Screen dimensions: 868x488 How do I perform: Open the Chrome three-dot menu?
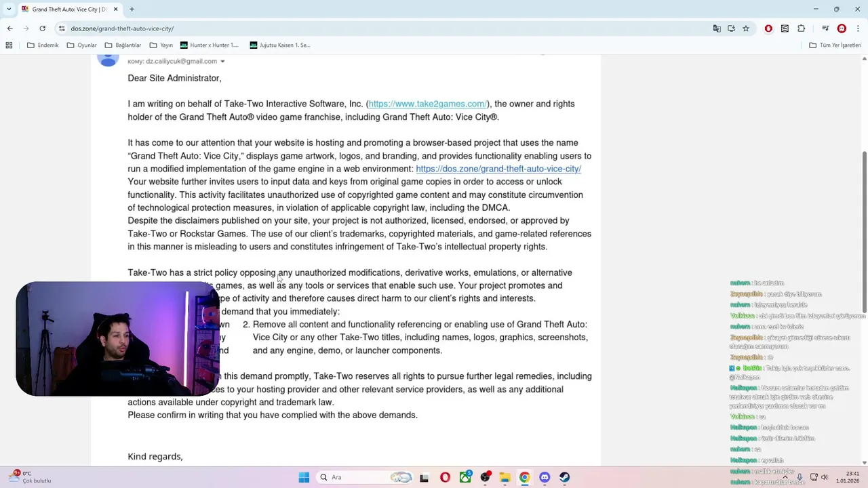click(858, 28)
